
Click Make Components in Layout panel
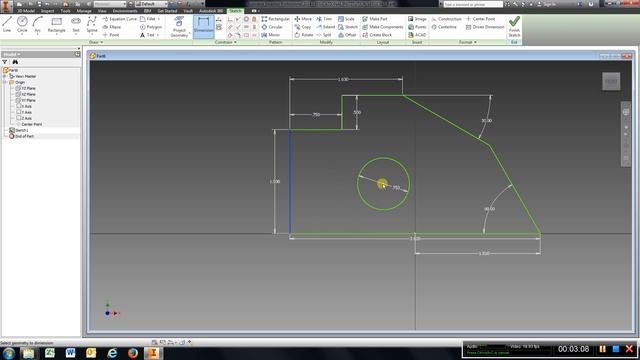pyautogui.click(x=383, y=27)
